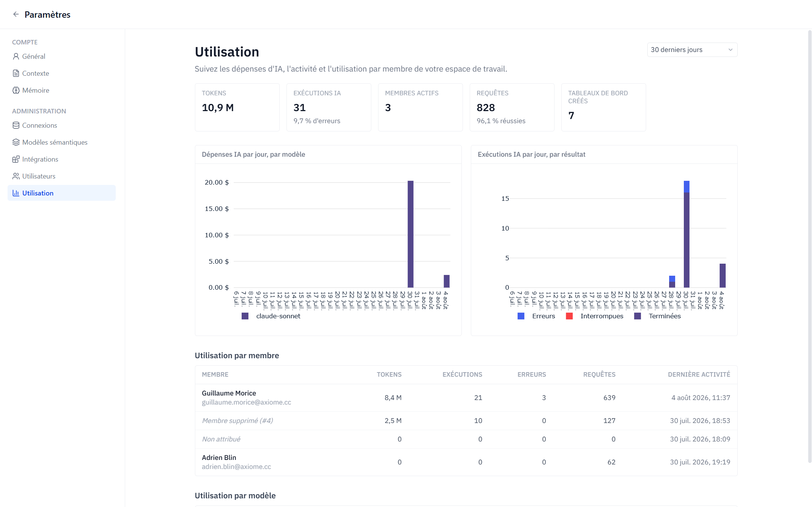Click the TABLEAUX DE BORD CRÉÉS card
Image resolution: width=812 pixels, height=507 pixels.
click(x=604, y=107)
